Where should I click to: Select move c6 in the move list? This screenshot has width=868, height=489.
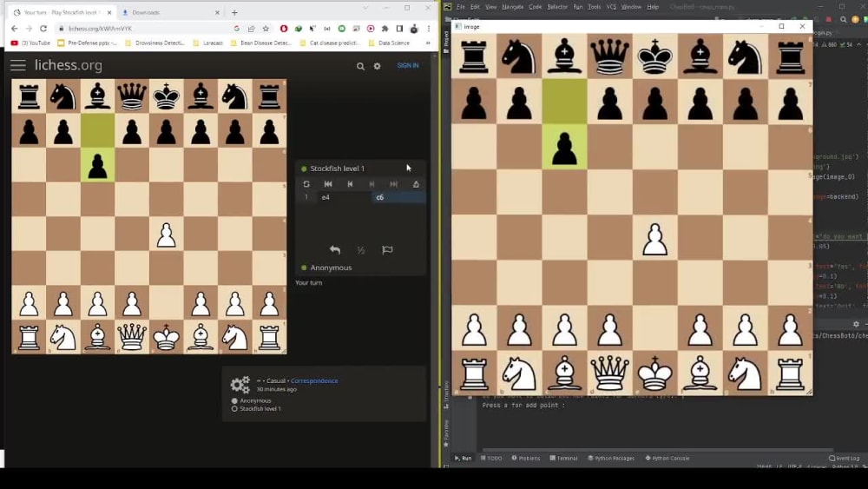pos(398,197)
